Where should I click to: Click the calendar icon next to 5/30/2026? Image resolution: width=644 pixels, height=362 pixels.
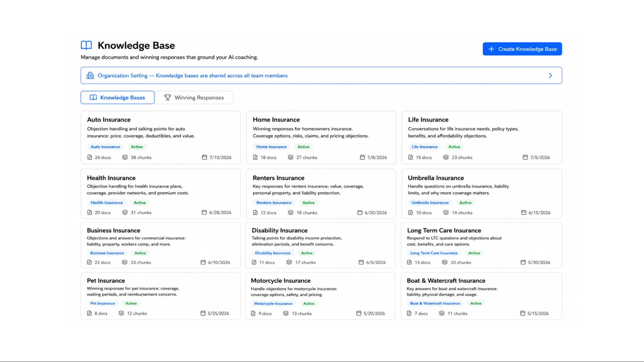(x=523, y=262)
